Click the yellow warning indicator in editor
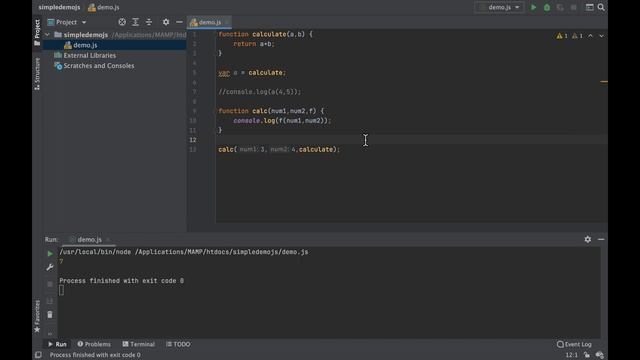 [562, 36]
